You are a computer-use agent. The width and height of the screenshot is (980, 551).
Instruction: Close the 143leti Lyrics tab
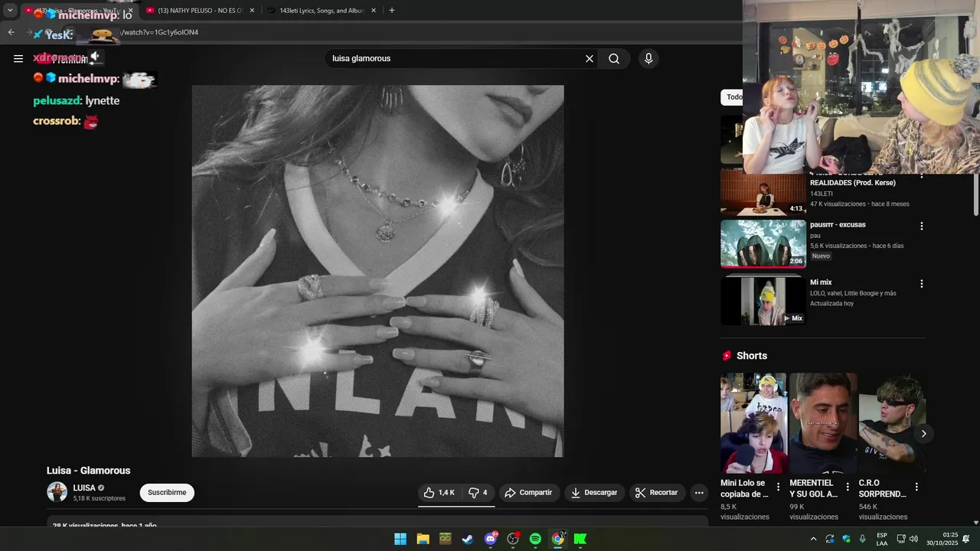click(374, 11)
